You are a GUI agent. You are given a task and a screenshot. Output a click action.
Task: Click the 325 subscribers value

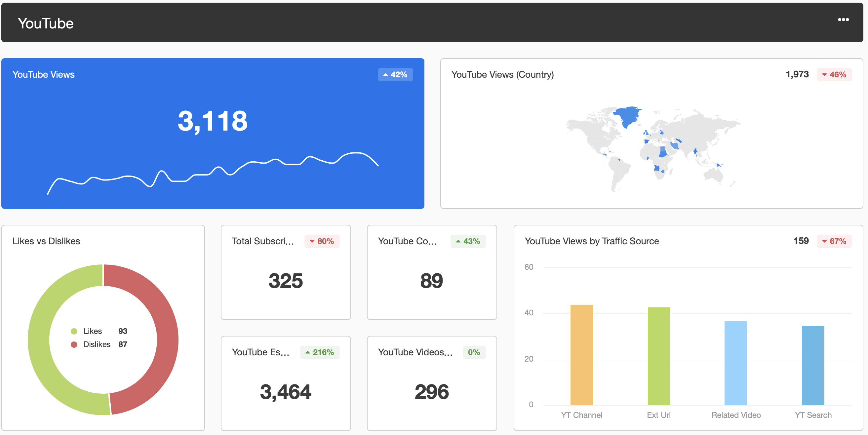(286, 281)
